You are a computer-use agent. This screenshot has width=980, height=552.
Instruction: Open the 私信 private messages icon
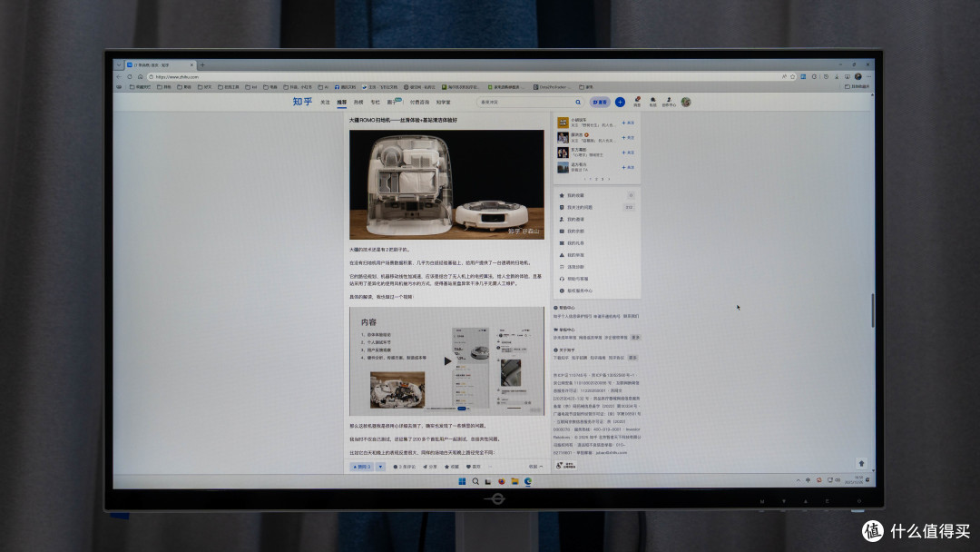652,102
